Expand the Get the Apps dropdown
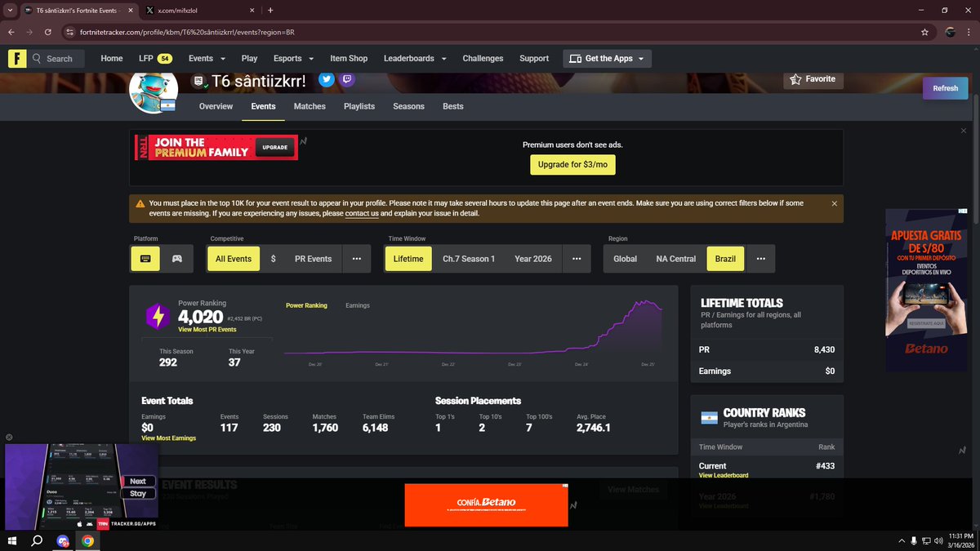The height and width of the screenshot is (551, 980). tap(607, 59)
